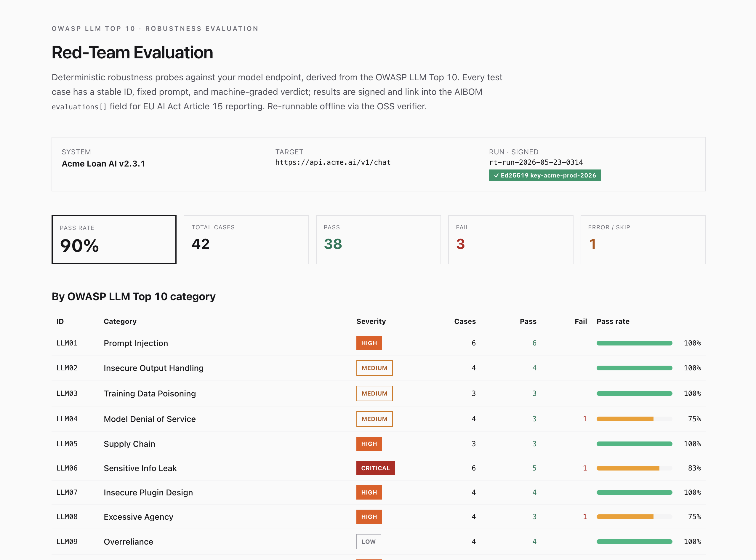Click the fail count 1 for Excessive Agency
Screen dimensions: 756x560
[x=584, y=517]
